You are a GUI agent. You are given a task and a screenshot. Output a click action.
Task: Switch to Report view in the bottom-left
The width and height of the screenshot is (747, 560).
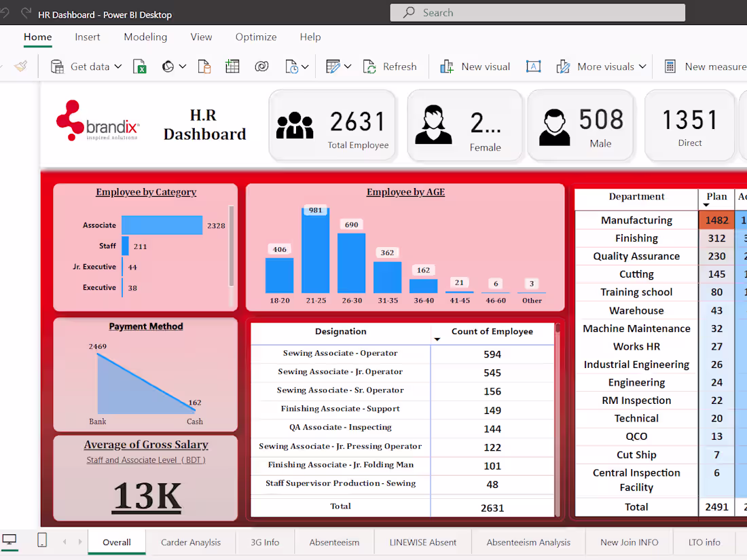click(x=10, y=540)
